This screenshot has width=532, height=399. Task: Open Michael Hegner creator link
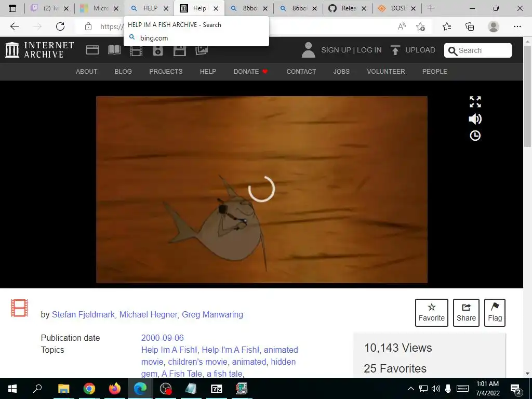coord(148,314)
